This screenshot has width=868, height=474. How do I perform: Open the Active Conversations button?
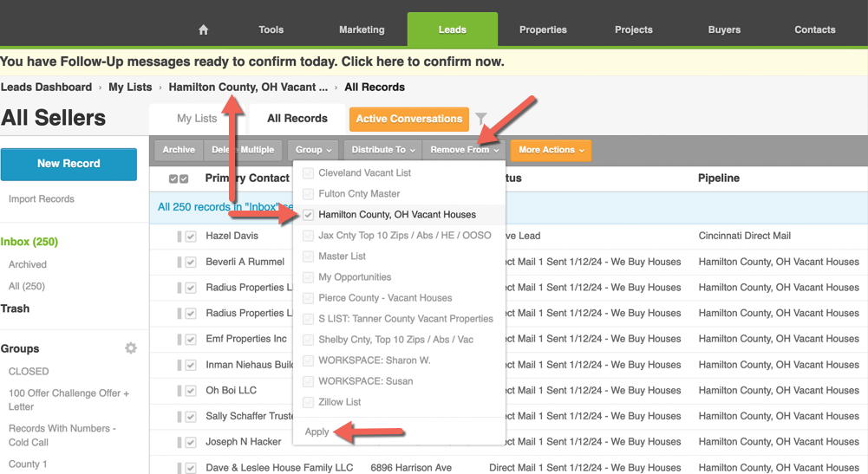tap(408, 119)
